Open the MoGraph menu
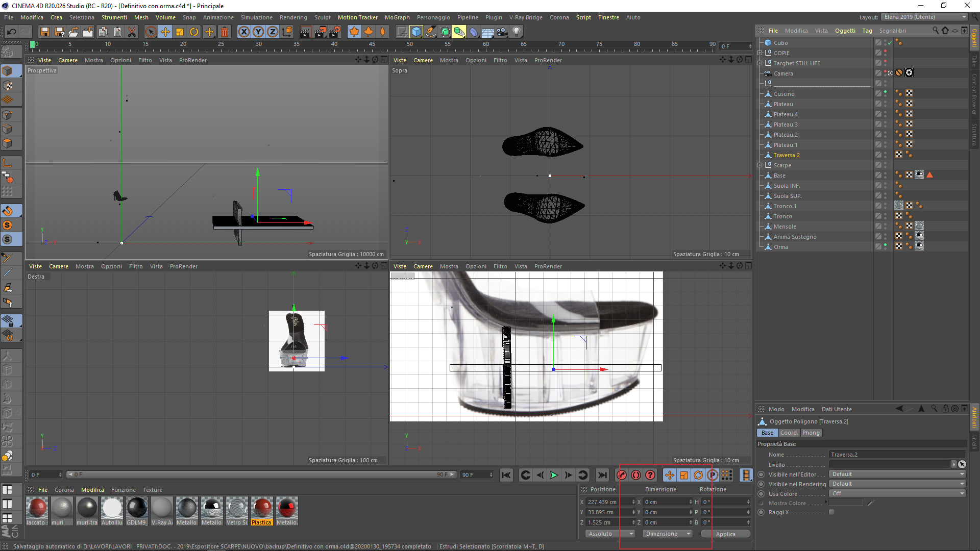 397,17
